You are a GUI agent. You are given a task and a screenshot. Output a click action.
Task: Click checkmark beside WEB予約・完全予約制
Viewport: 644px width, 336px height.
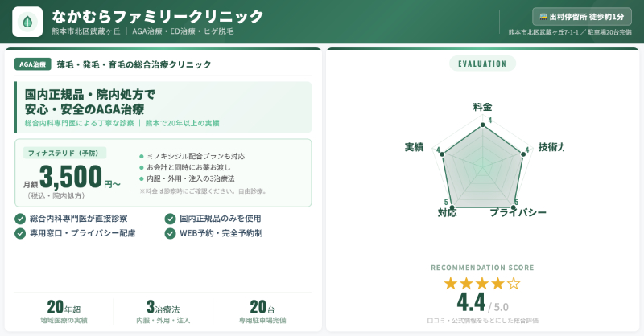[x=170, y=233]
